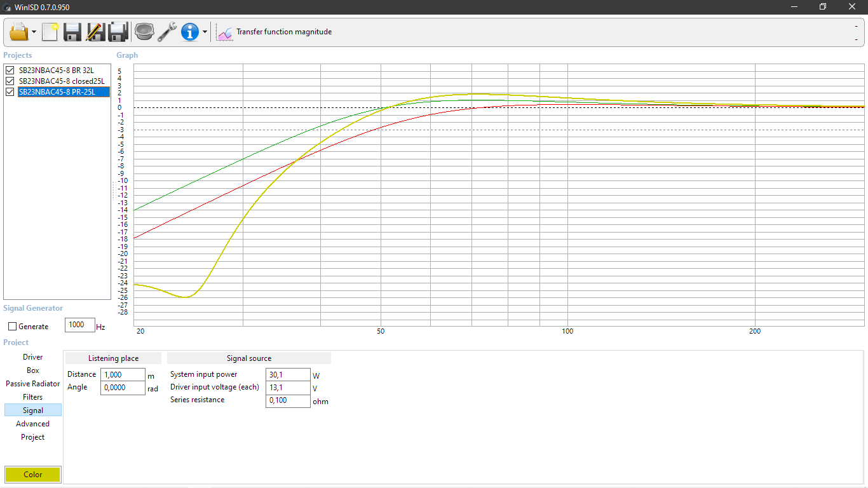This screenshot has width=868, height=488.
Task: Open a project with the folder icon
Action: 19,31
